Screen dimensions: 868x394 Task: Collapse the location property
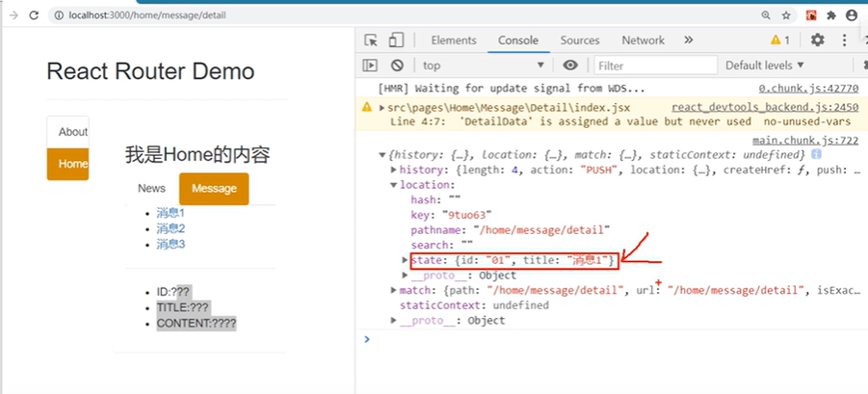[394, 185]
